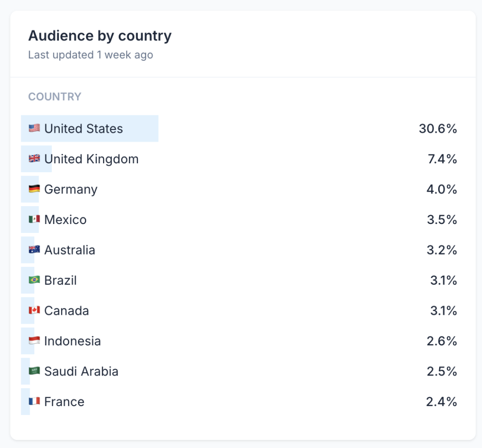Click the Saudi Arabia flag icon
482x448 pixels.
(34, 371)
